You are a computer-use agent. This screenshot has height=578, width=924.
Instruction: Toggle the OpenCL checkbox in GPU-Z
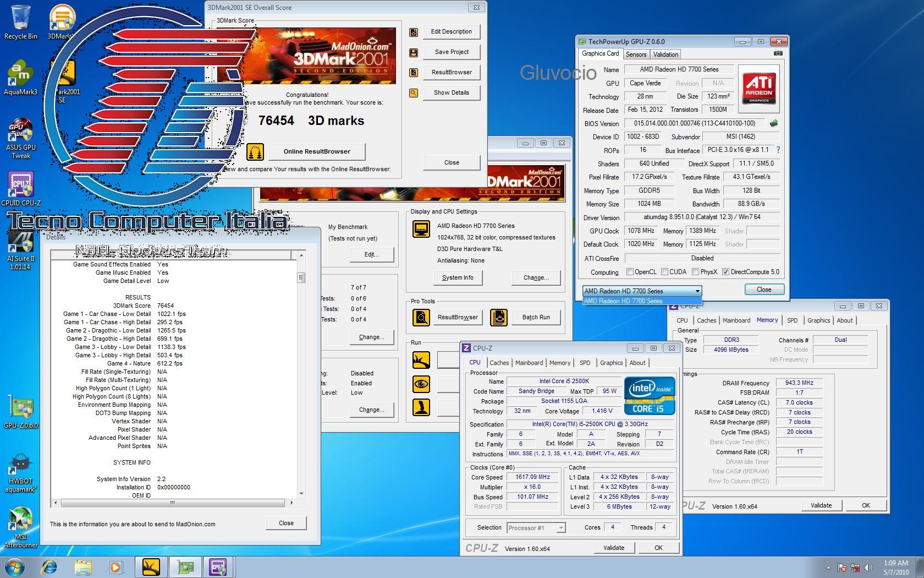[x=630, y=272]
